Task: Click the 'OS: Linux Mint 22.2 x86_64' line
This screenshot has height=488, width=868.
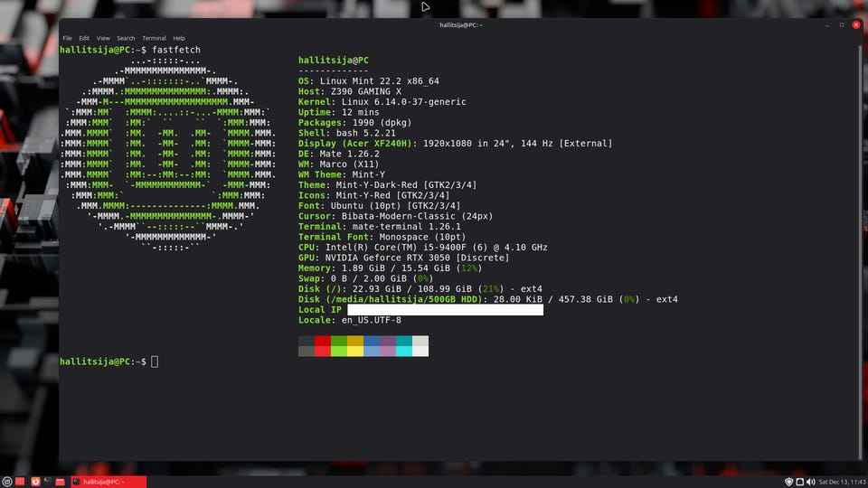Action: [x=369, y=81]
